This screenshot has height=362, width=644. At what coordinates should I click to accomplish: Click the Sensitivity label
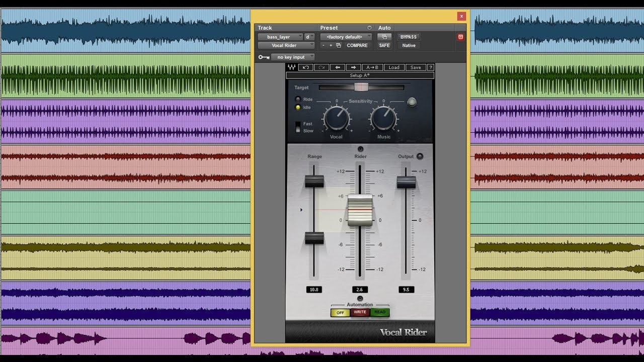pyautogui.click(x=360, y=101)
